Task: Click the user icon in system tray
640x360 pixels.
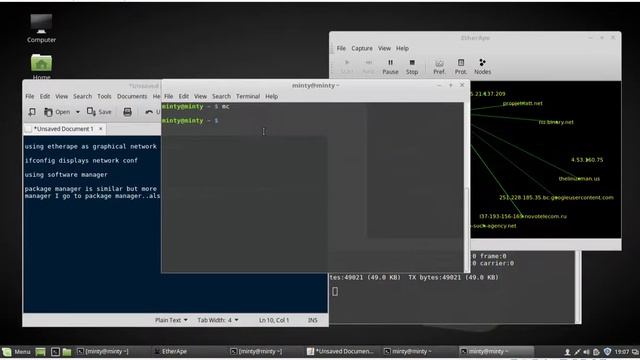Action: (567, 352)
